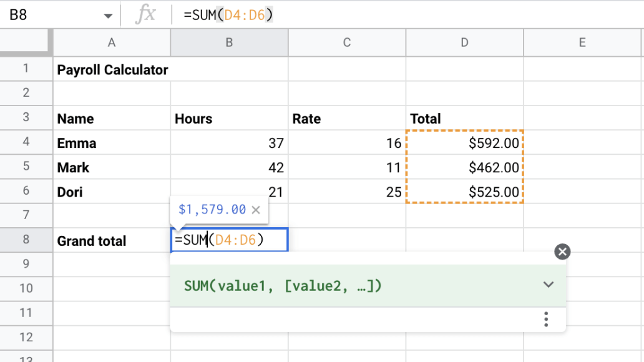Screen dimensions: 644x362
Task: Select the row 4 header
Action: click(26, 143)
